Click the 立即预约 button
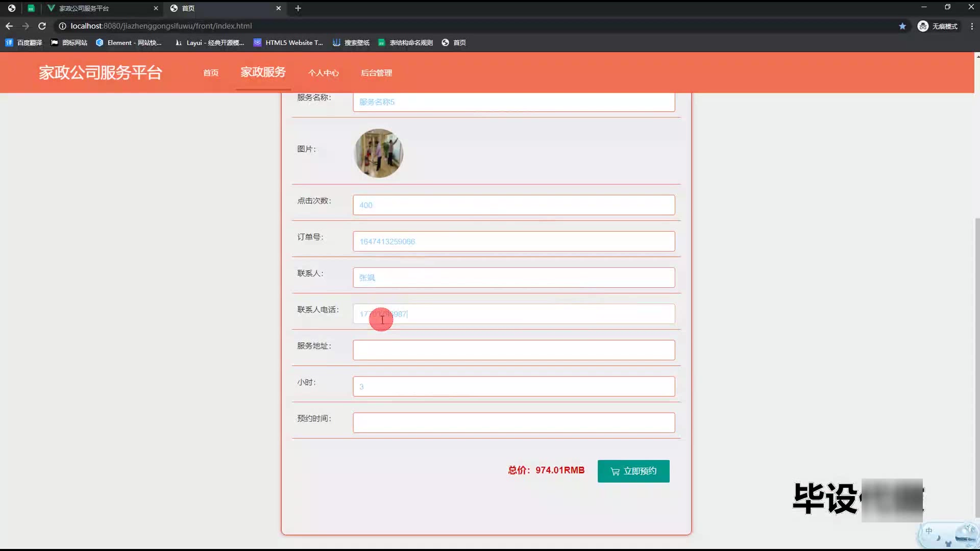980x551 pixels. point(633,471)
